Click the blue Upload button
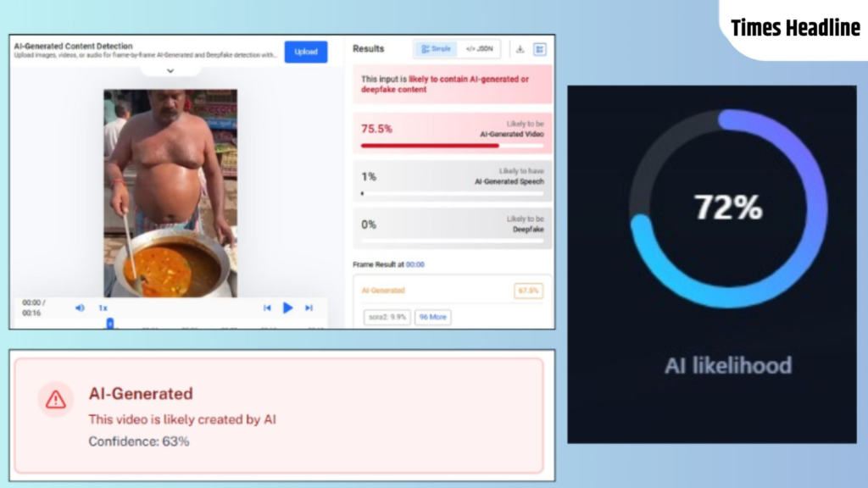 pyautogui.click(x=305, y=52)
